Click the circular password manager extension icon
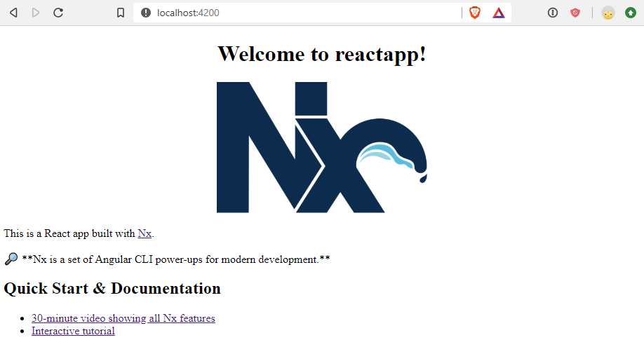 coord(553,13)
